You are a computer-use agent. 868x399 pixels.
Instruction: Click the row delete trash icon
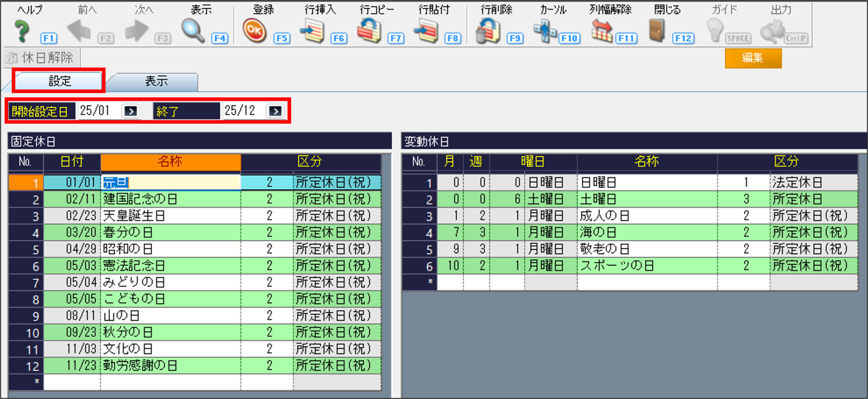pos(488,32)
